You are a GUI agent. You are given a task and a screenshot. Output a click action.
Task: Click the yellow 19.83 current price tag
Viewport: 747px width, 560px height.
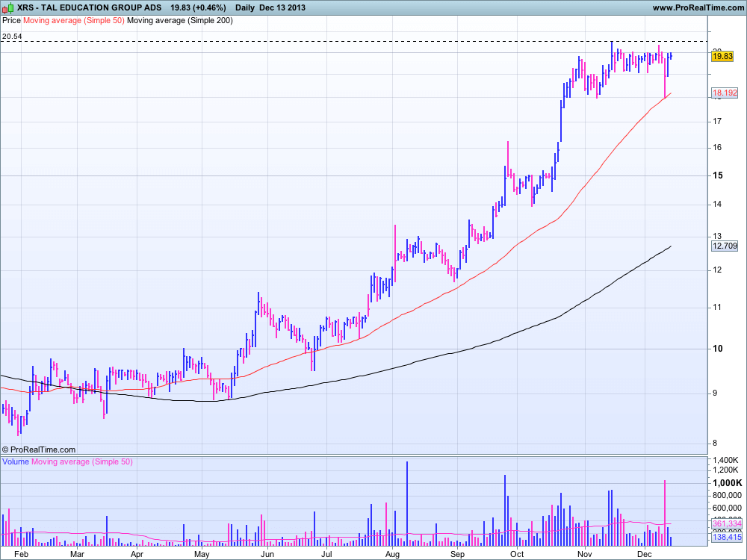(x=722, y=56)
